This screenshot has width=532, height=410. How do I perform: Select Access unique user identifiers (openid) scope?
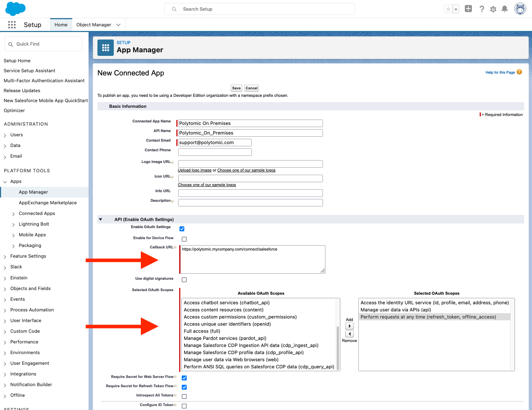tap(227, 324)
